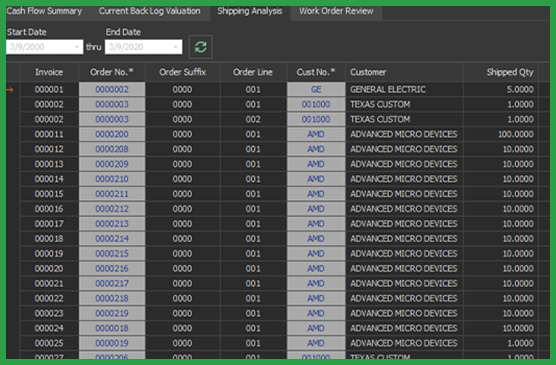Sort by the Order No. column header
The width and height of the screenshot is (556, 365).
point(112,72)
